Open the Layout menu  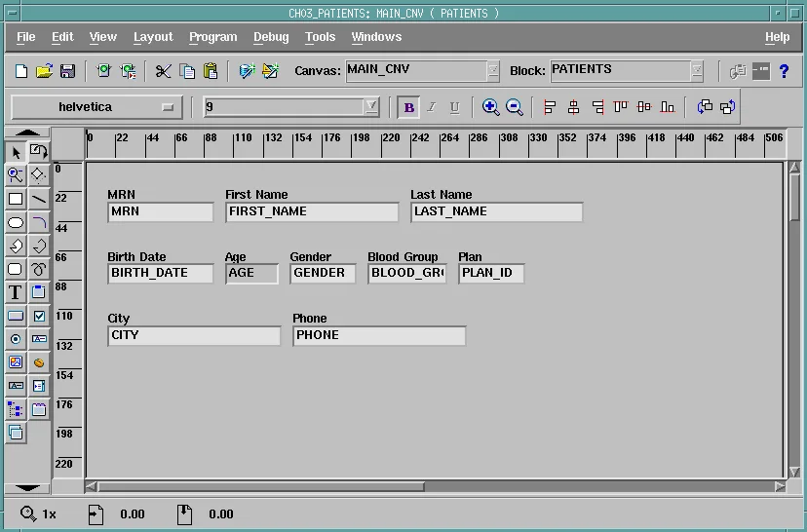coord(153,37)
